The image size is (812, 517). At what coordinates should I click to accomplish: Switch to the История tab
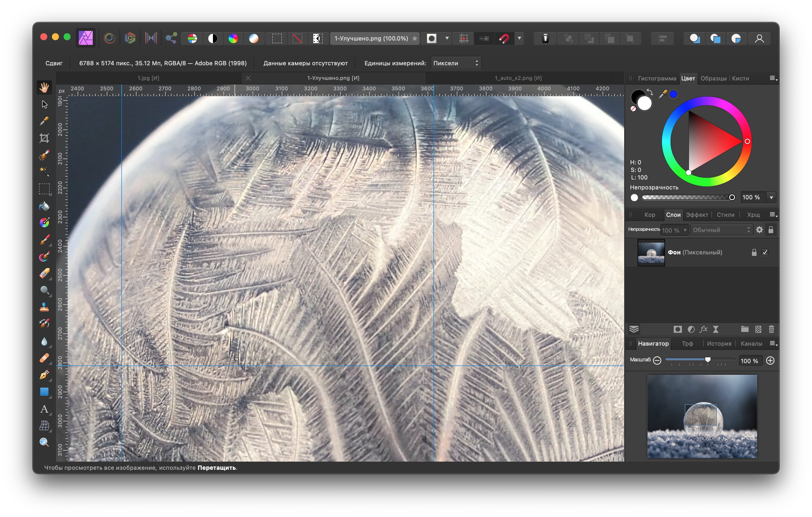point(719,343)
